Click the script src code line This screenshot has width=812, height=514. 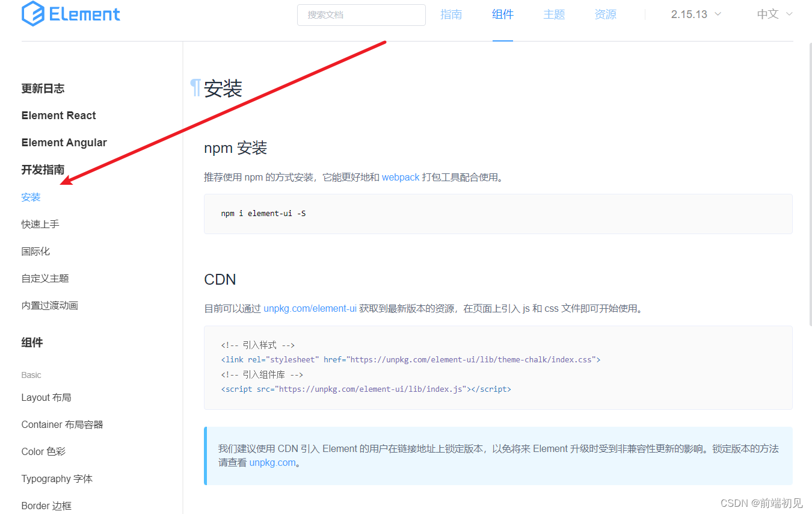pos(366,389)
